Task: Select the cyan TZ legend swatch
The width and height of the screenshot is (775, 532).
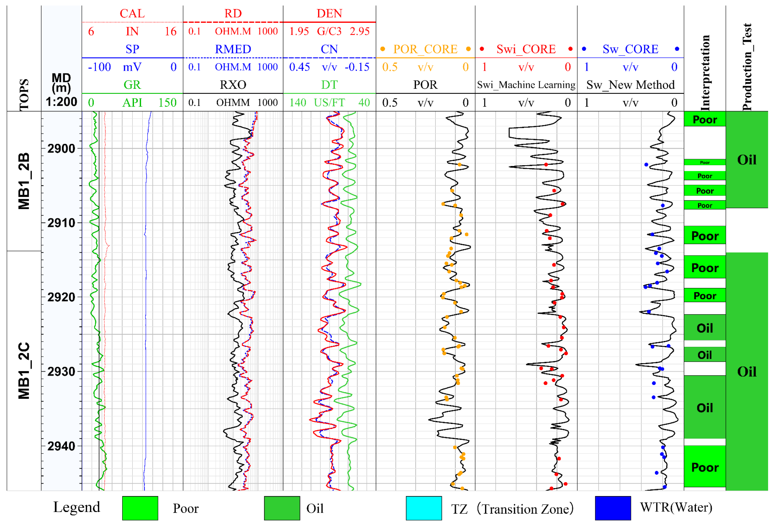Action: coord(424,508)
